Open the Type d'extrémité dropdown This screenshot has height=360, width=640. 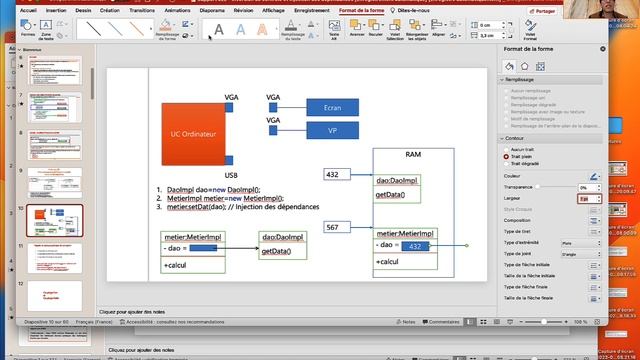[x=581, y=243]
